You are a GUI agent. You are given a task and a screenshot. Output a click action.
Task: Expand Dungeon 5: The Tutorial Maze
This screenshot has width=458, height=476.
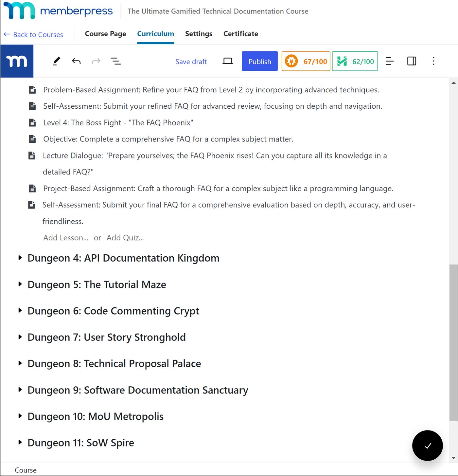point(20,284)
